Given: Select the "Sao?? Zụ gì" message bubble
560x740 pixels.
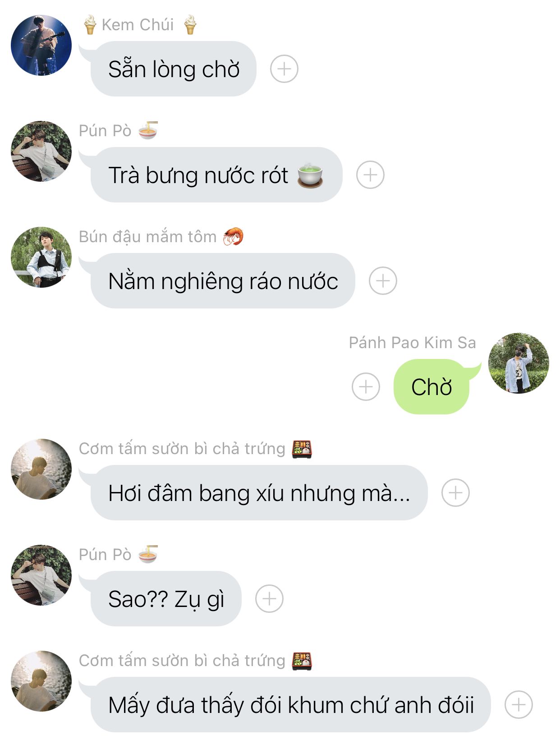Looking at the screenshot, I should coord(166,599).
